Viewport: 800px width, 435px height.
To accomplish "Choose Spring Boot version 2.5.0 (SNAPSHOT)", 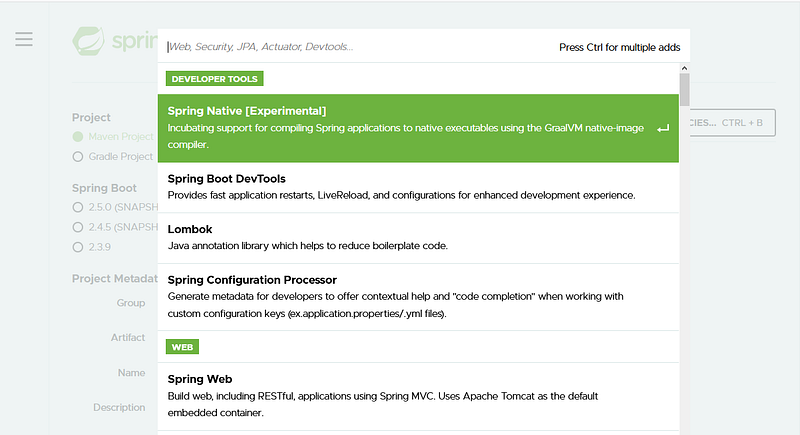I will [x=78, y=206].
